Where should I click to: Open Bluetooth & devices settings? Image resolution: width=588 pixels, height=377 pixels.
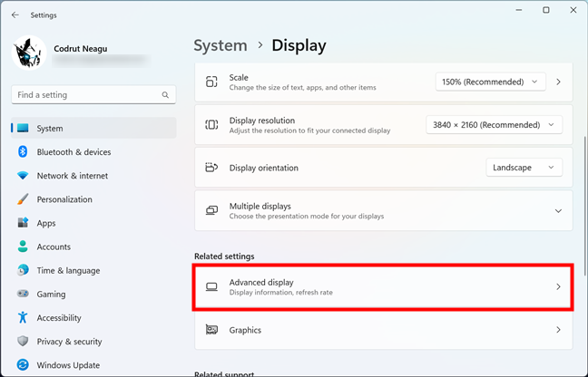coord(93,151)
